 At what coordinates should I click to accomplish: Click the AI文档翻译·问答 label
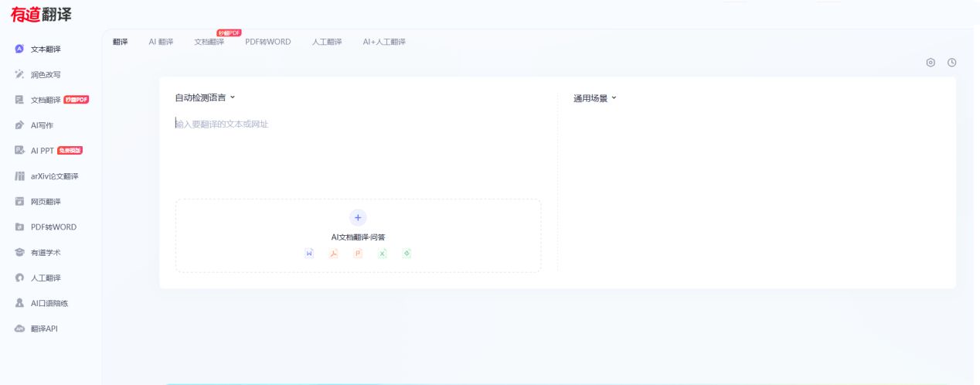tap(358, 237)
